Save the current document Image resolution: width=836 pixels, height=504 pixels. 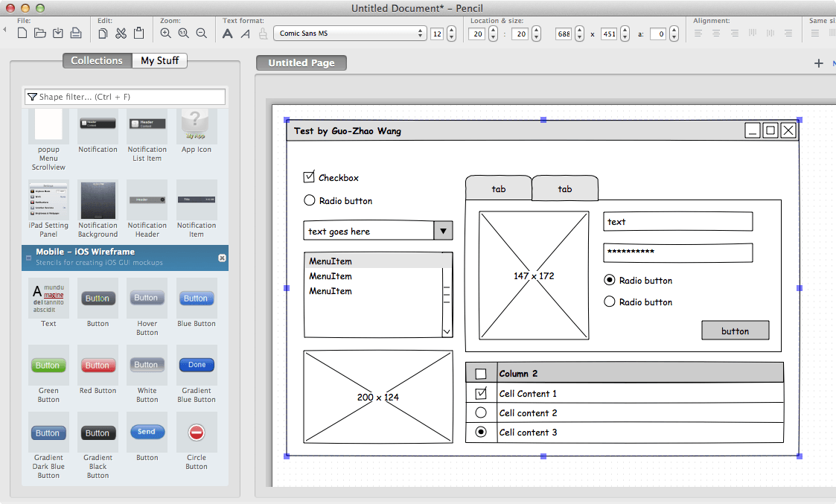(x=59, y=33)
